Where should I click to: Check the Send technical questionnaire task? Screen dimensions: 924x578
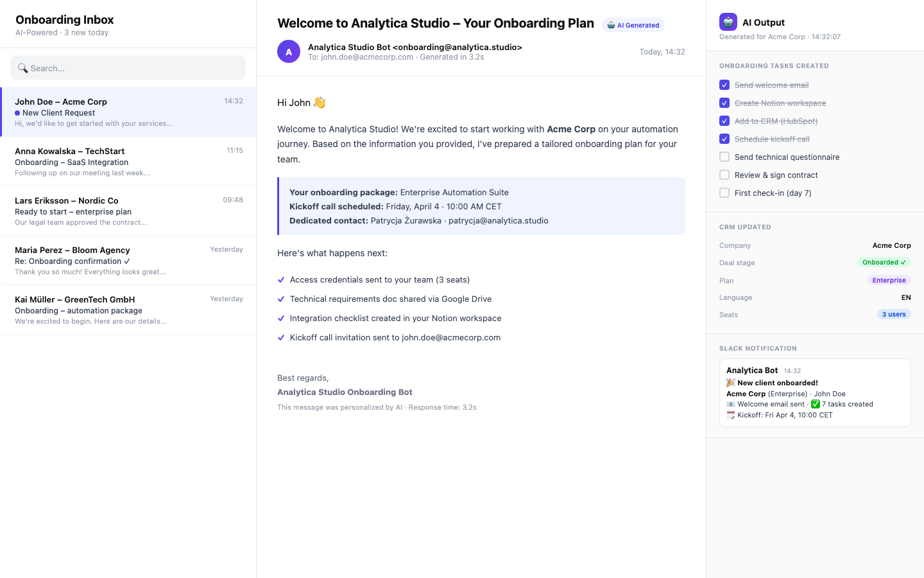click(724, 157)
